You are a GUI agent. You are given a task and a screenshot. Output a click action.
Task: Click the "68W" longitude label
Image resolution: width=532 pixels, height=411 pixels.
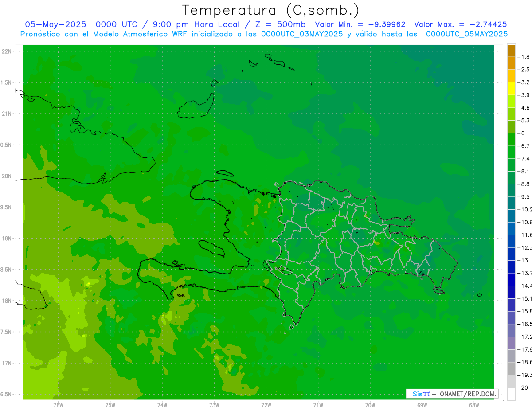[x=474, y=405]
